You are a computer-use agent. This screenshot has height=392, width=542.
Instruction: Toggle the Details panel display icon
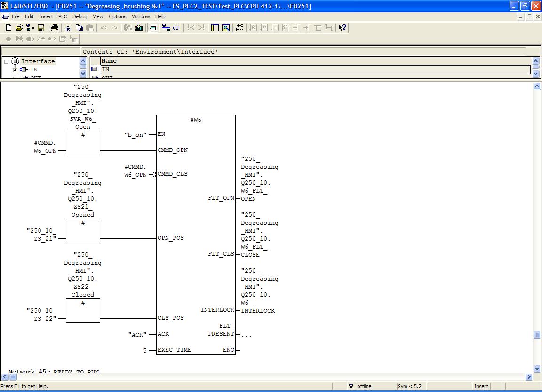coord(226,28)
